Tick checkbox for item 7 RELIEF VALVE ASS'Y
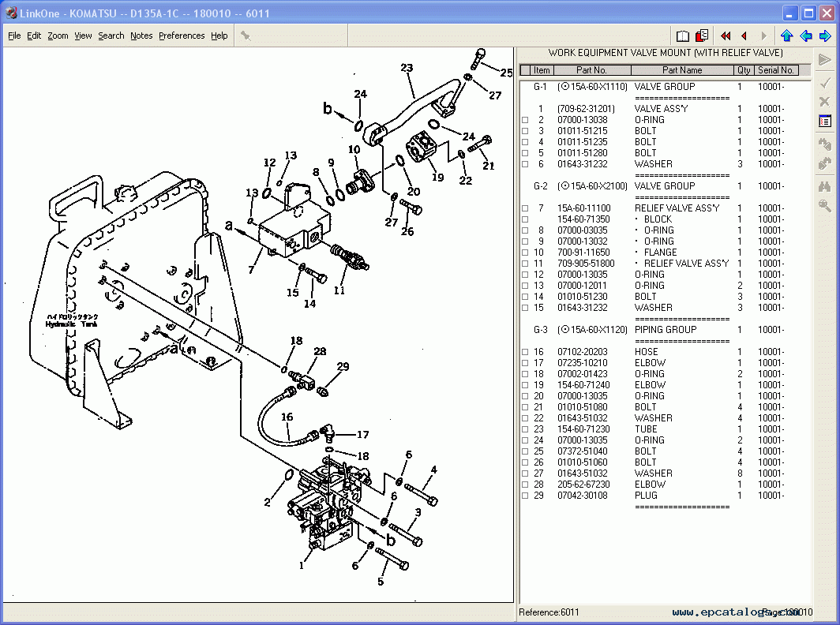The width and height of the screenshot is (840, 625). 525,208
